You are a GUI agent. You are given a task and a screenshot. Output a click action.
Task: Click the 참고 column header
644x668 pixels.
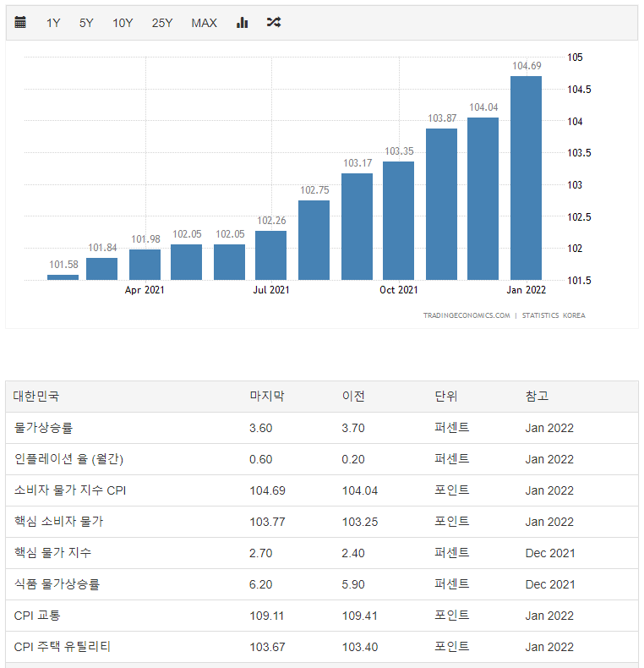point(537,397)
